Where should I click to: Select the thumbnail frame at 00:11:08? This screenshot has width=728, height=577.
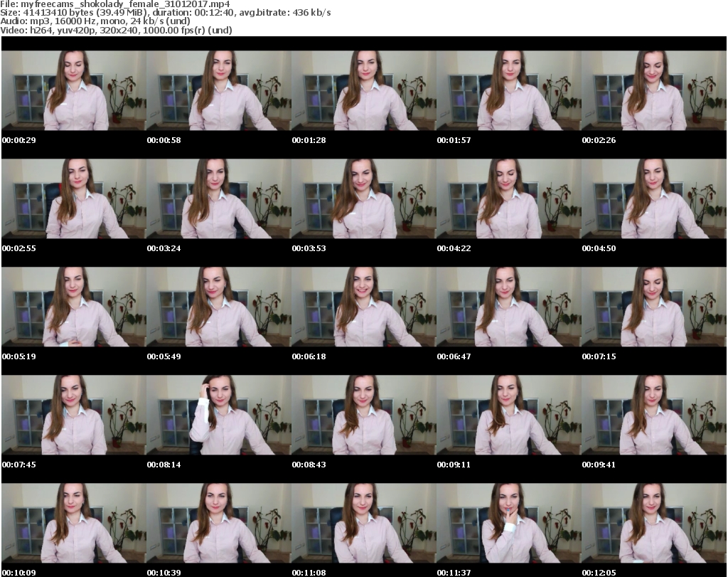363,523
